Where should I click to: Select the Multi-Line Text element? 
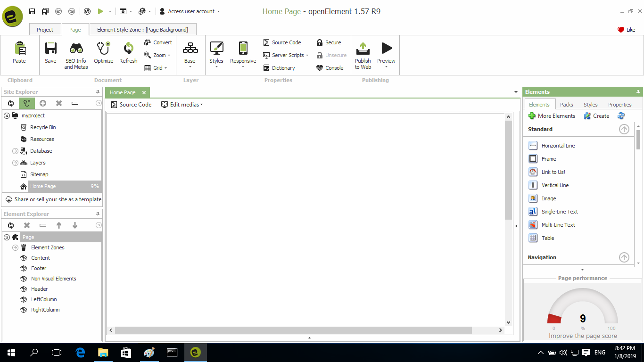pyautogui.click(x=558, y=225)
